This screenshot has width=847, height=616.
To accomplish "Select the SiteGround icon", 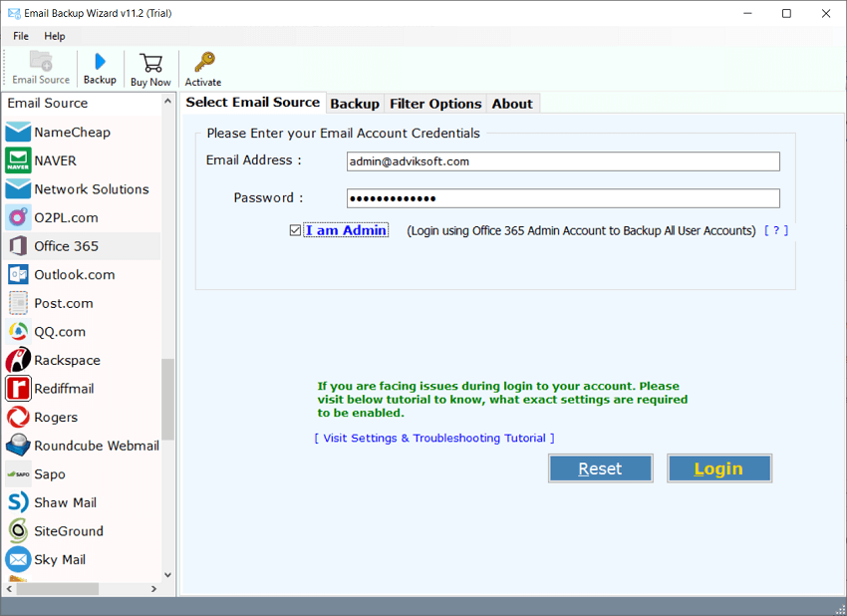I will click(18, 531).
